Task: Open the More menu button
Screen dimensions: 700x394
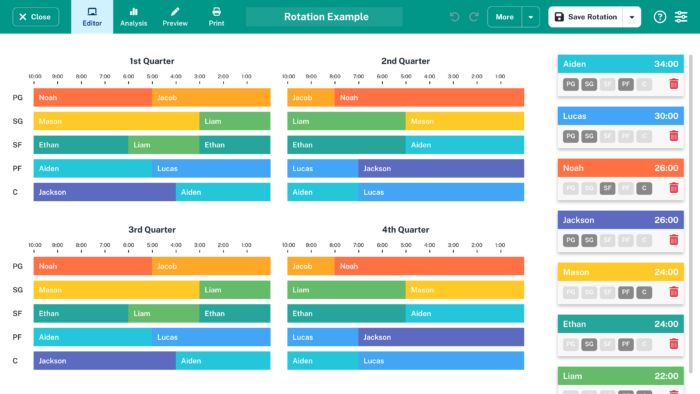Action: [x=504, y=17]
